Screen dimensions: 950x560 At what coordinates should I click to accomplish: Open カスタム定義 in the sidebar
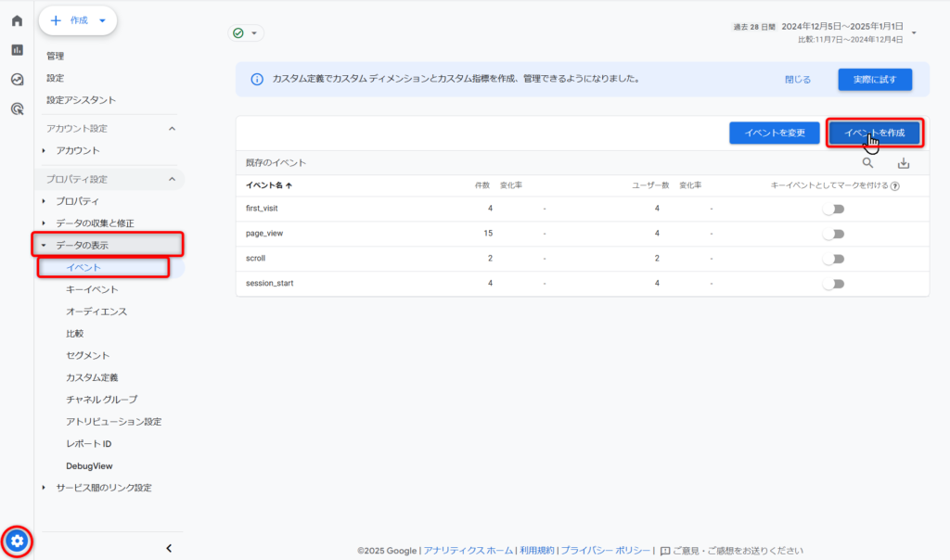92,377
